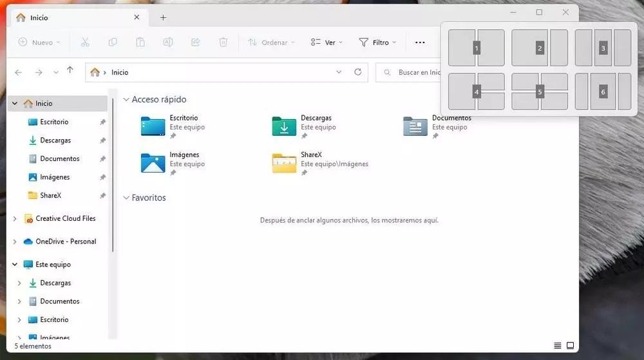
Task: Open the Ver dropdown menu
Action: (x=327, y=43)
